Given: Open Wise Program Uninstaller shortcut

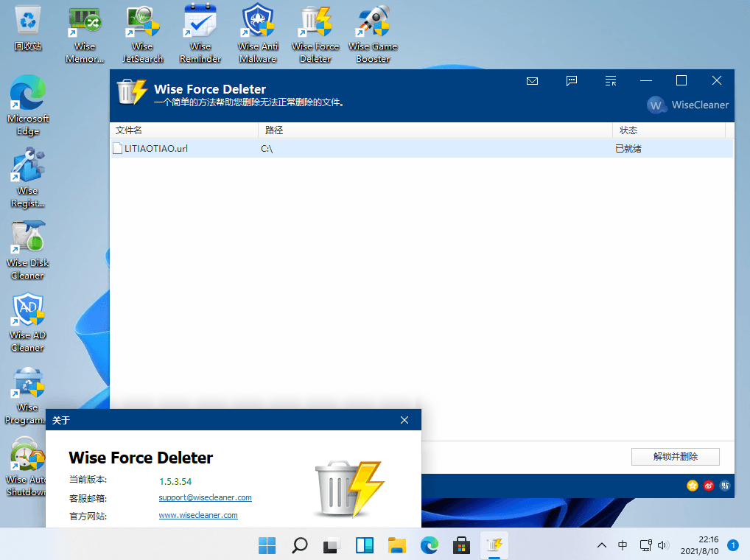Looking at the screenshot, I should click(27, 395).
